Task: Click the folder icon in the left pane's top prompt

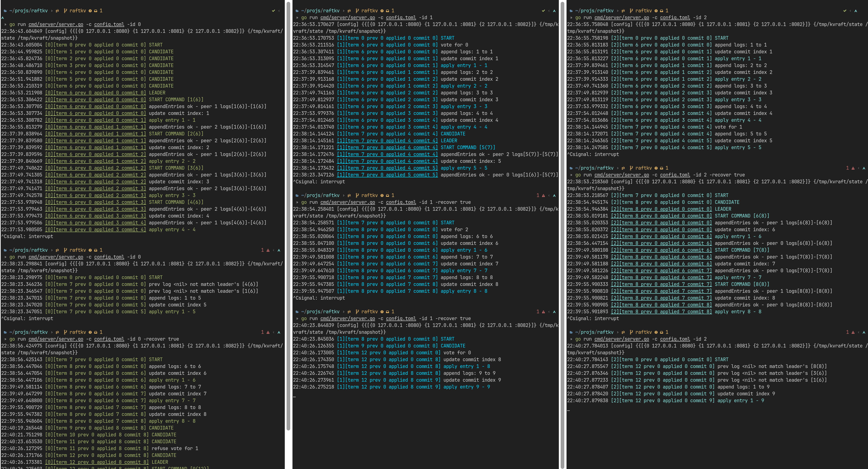Action: click(x=5, y=11)
